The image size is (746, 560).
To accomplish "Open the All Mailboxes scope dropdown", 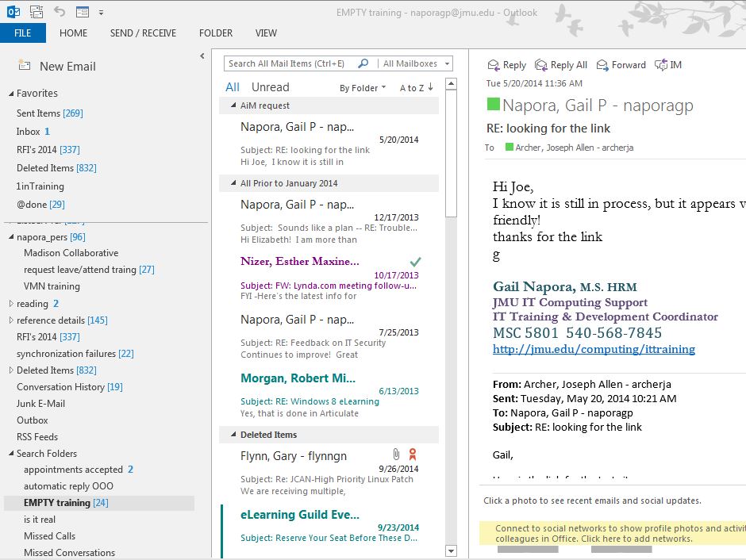I will [x=415, y=63].
